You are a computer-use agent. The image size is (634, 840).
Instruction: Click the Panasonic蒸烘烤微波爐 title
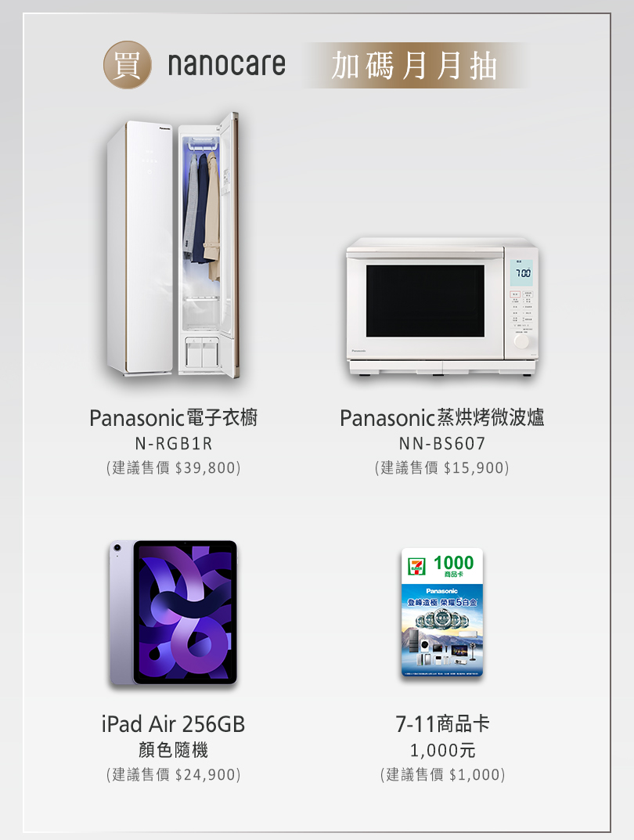(442, 418)
